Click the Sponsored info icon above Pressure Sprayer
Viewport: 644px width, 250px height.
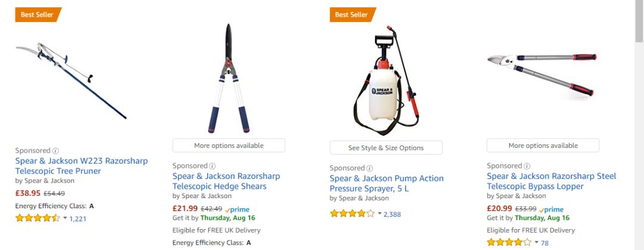(x=370, y=168)
